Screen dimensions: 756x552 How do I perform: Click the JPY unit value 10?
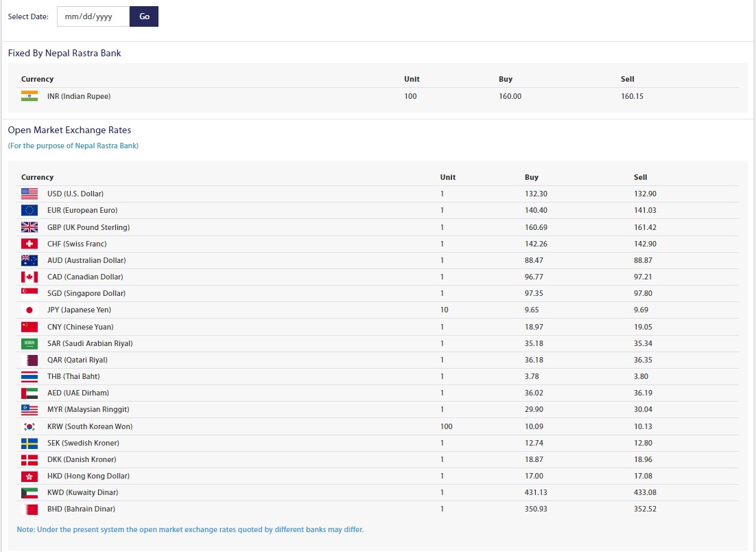tap(444, 309)
